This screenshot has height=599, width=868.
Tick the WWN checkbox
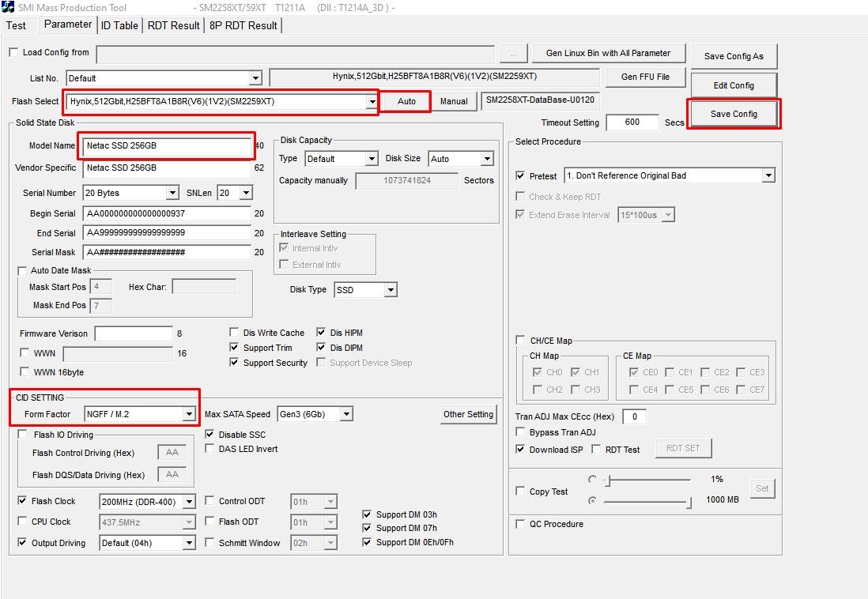point(25,352)
